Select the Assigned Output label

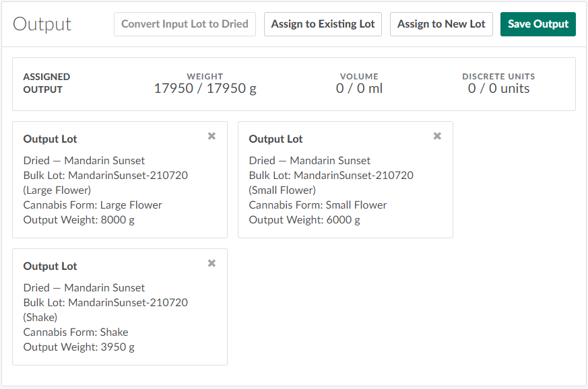pyautogui.click(x=46, y=83)
